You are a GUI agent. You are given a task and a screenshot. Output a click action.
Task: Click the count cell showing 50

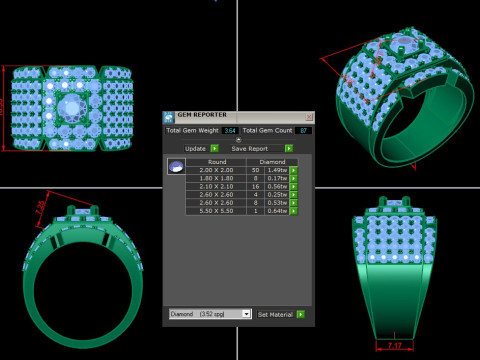tap(255, 170)
